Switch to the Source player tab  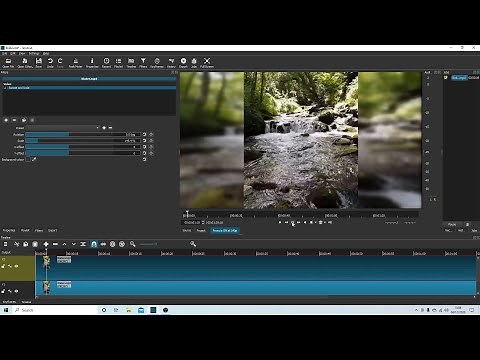click(x=187, y=230)
